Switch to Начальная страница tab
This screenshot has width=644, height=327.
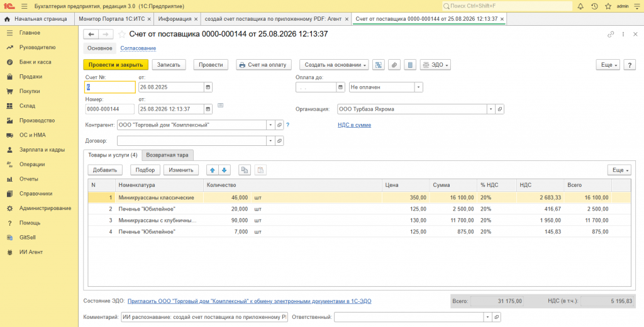click(x=36, y=19)
